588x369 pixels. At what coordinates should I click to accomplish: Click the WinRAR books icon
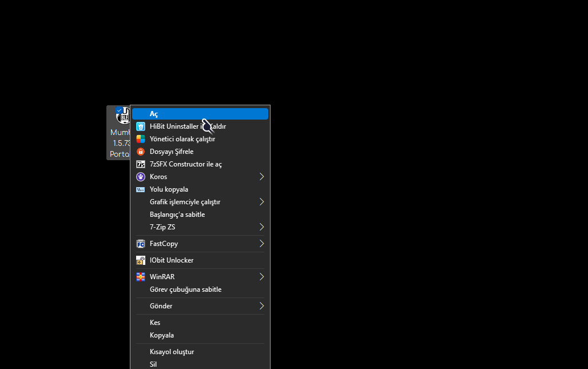click(141, 277)
